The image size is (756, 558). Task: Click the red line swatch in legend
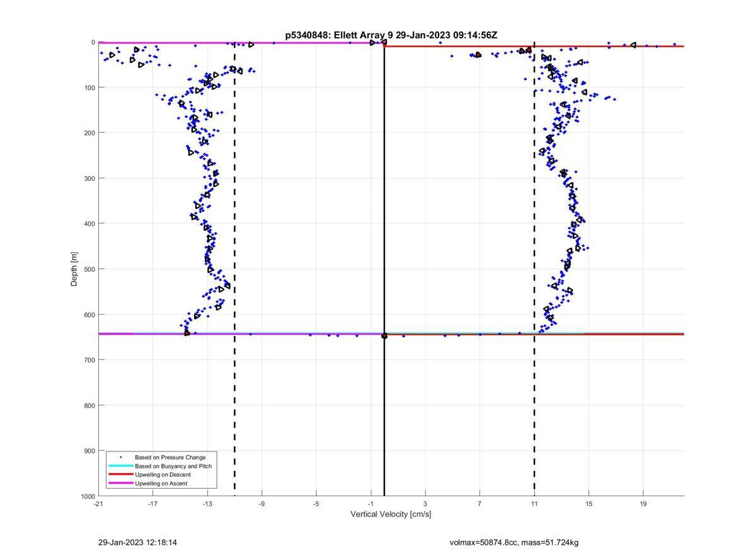[121, 474]
